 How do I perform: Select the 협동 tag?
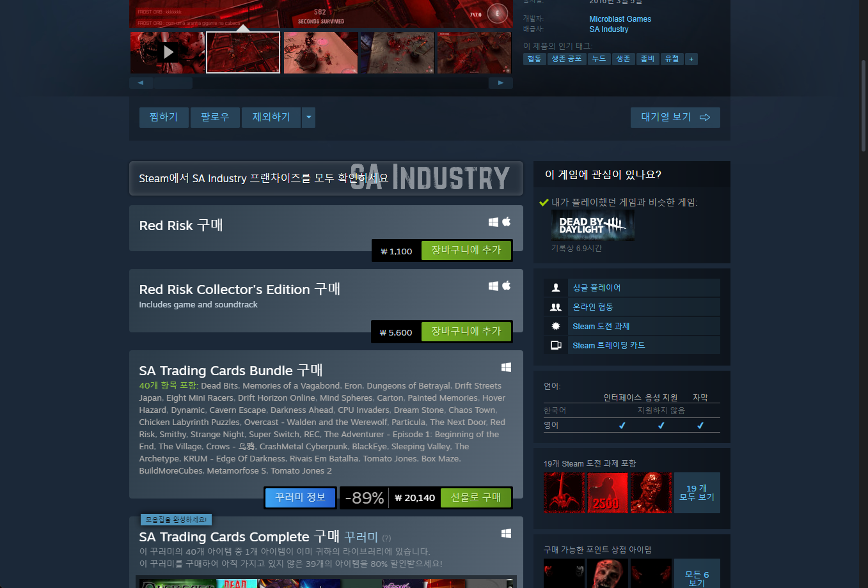534,59
